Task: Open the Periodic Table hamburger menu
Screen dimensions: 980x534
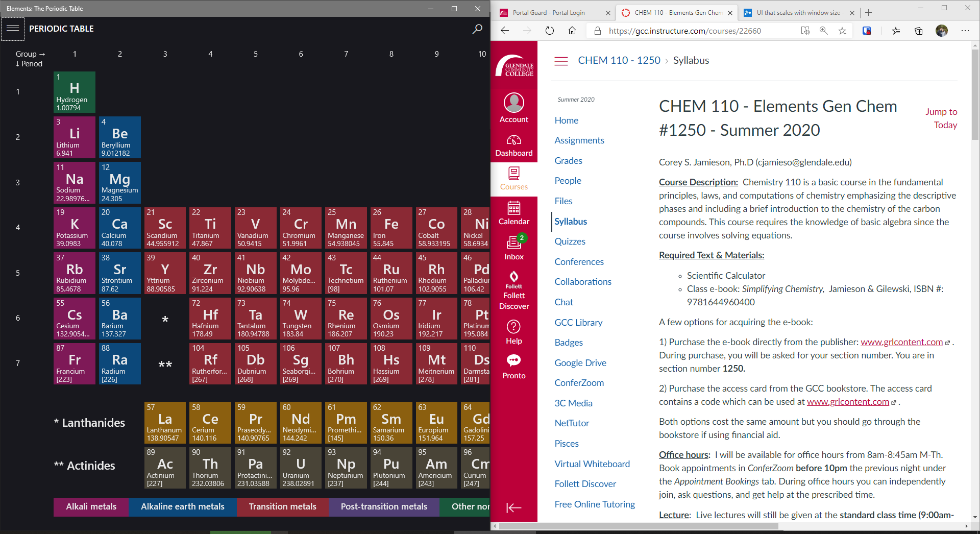Action: click(x=13, y=29)
